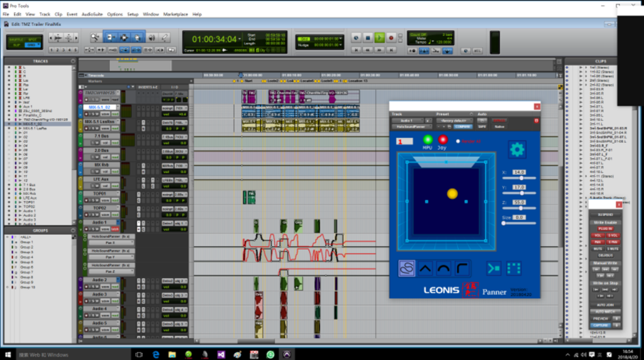Click the BYPASS button in plugin header
This screenshot has width=644, height=360.
pos(499,120)
